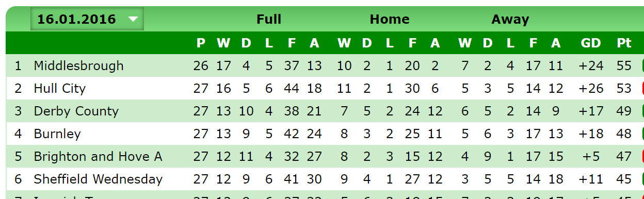644x199 pixels.
Task: Click the red form indicator on Hull City row
Action: (x=643, y=88)
